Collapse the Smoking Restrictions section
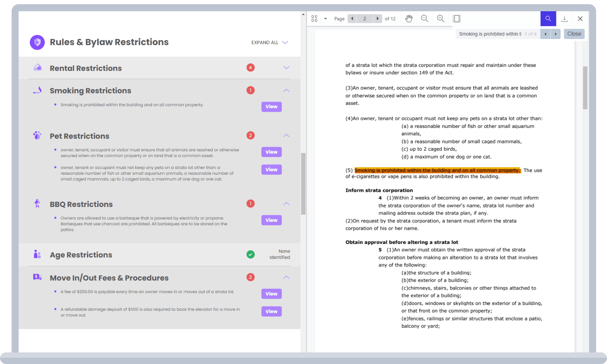Screen dimensions: 607x364 pyautogui.click(x=286, y=91)
